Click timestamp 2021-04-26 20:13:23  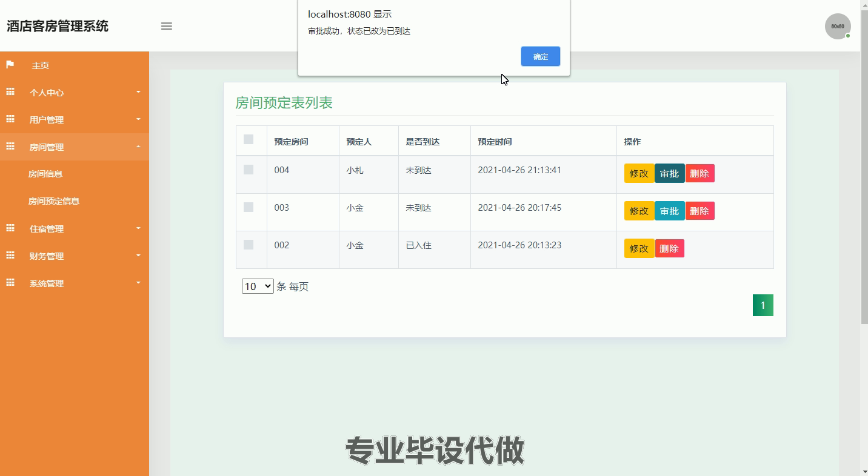[x=519, y=245]
